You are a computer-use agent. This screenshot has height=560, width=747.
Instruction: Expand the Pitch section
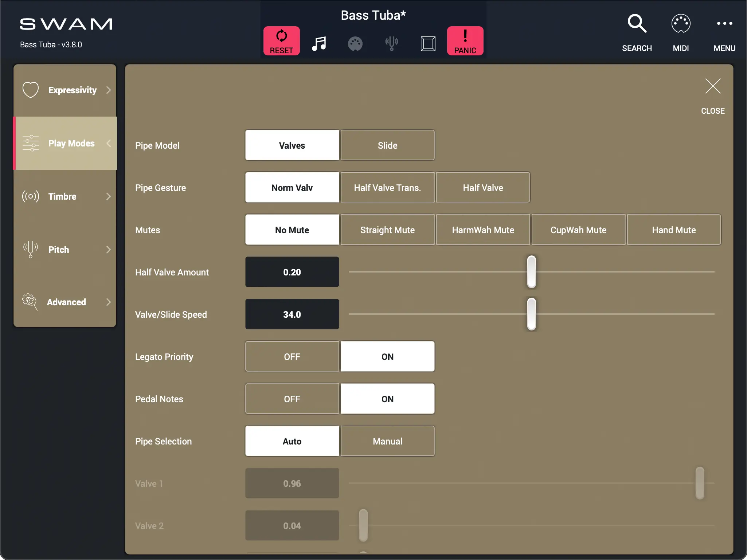point(65,250)
